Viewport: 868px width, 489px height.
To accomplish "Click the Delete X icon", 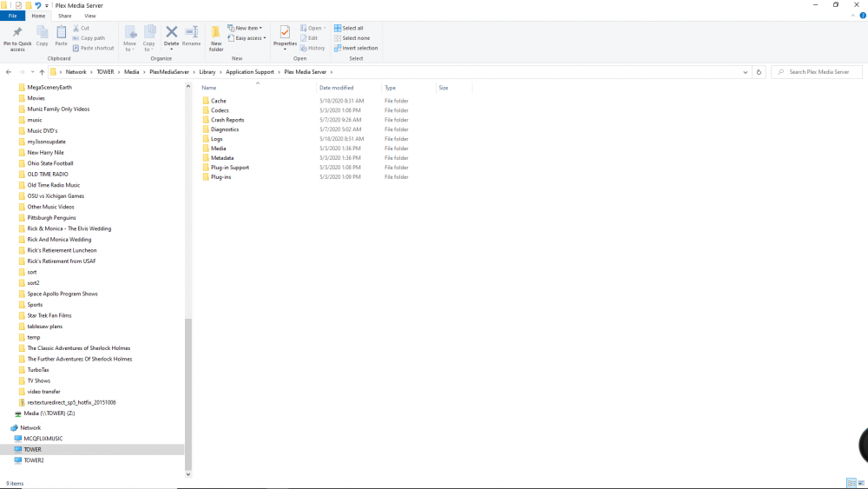I will point(172,32).
